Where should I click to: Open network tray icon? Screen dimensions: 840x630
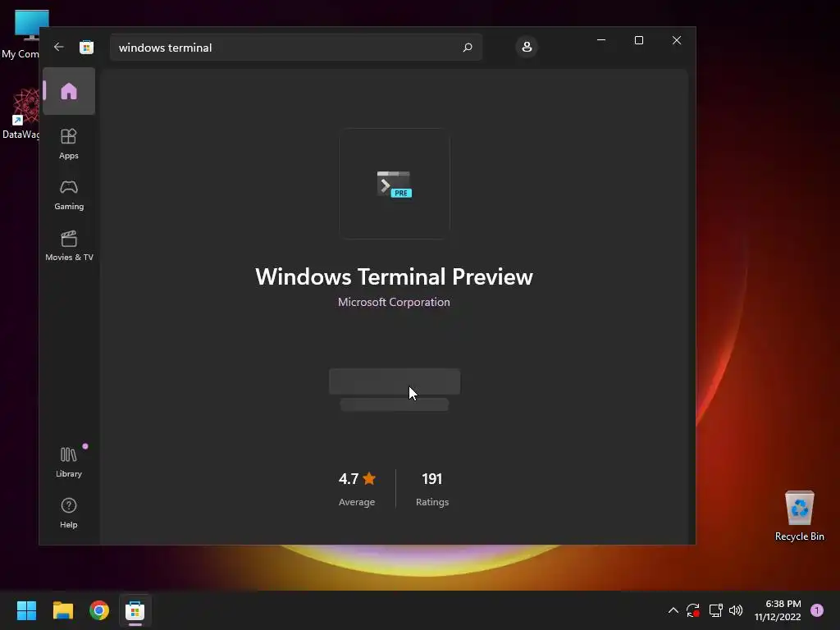tap(715, 610)
